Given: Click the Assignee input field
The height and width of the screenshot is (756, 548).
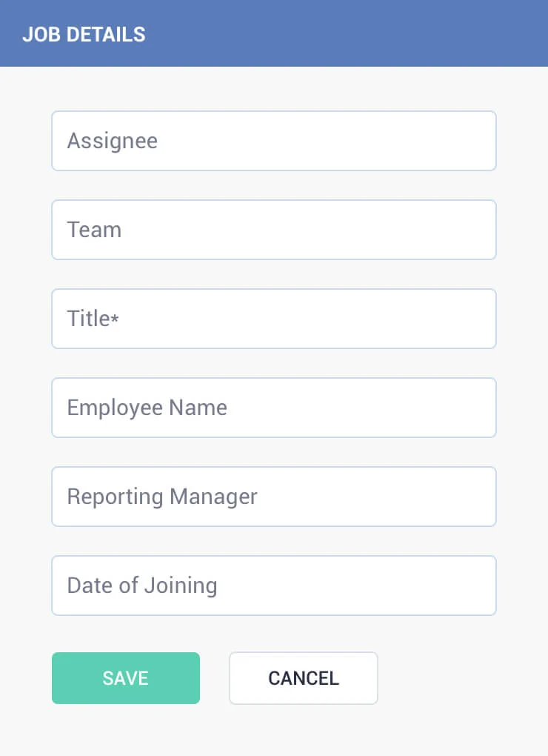Looking at the screenshot, I should (x=273, y=141).
